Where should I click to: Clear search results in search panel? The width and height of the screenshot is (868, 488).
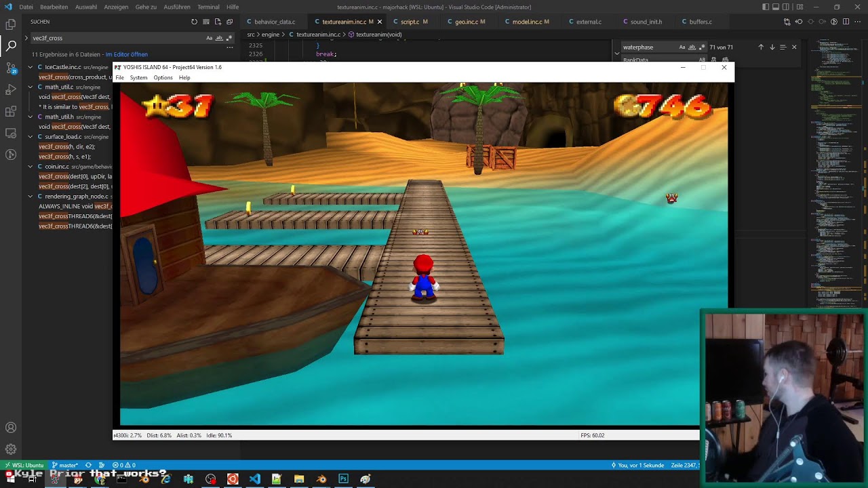pos(206,22)
